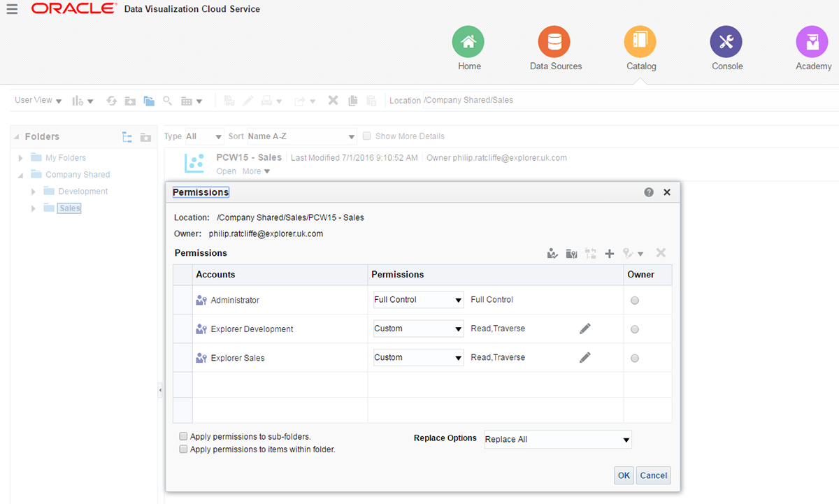Viewport: 839px width, 504px height.
Task: Open the key-pencil permissions dropdown arrow
Action: click(640, 254)
